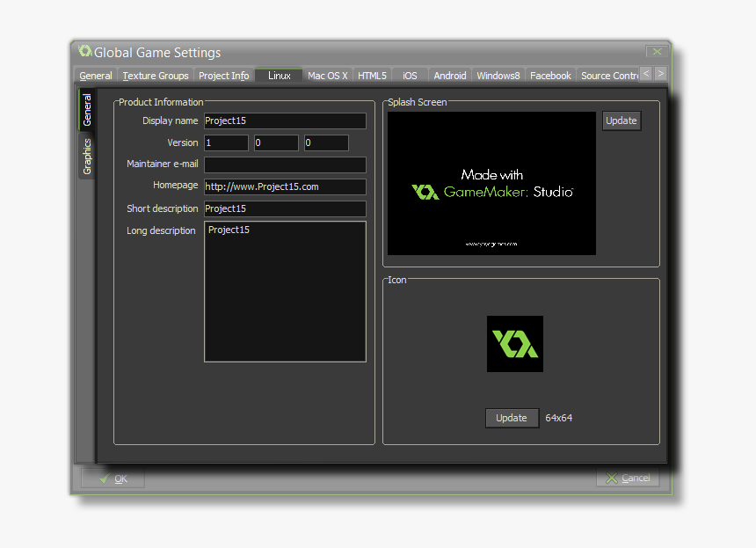The image size is (756, 548).
Task: Click the last version number field
Action: click(x=326, y=142)
